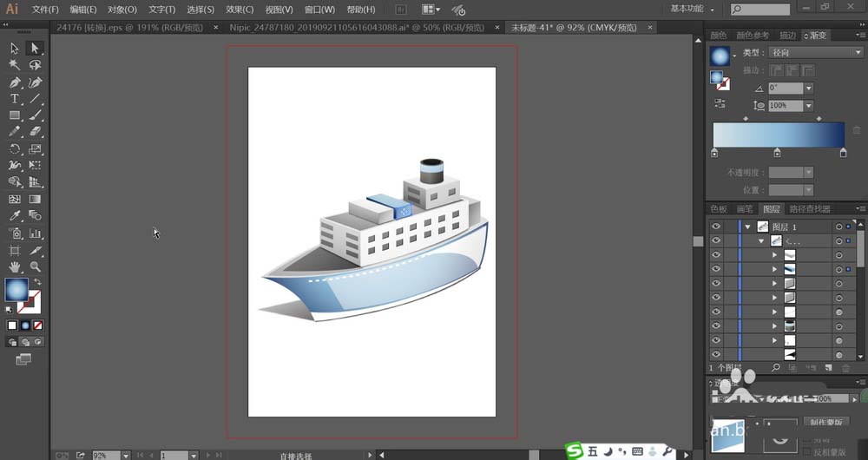Collapse the <... group triangle
This screenshot has height=460, width=868.
click(761, 240)
